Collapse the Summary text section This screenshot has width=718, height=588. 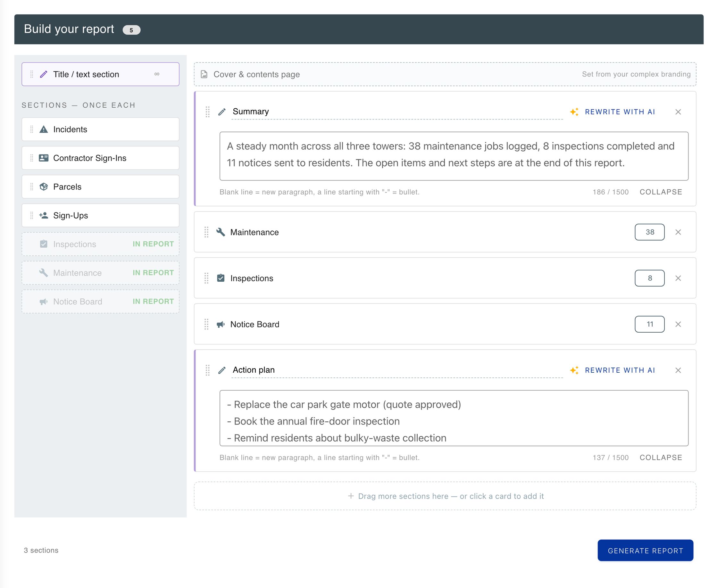661,192
